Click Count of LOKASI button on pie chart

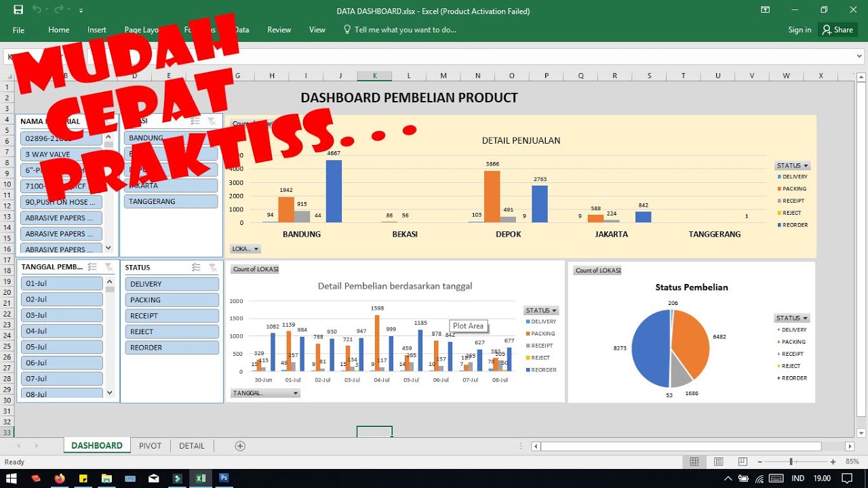597,270
